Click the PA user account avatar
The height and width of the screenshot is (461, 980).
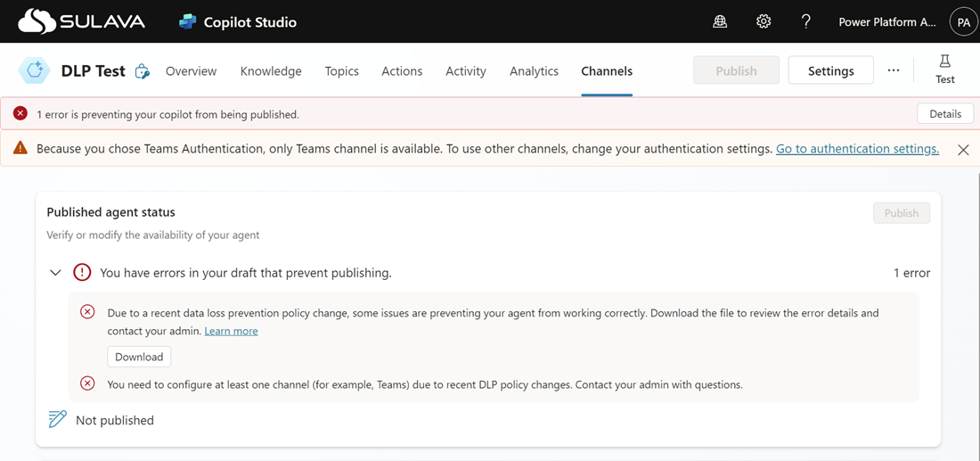click(963, 22)
